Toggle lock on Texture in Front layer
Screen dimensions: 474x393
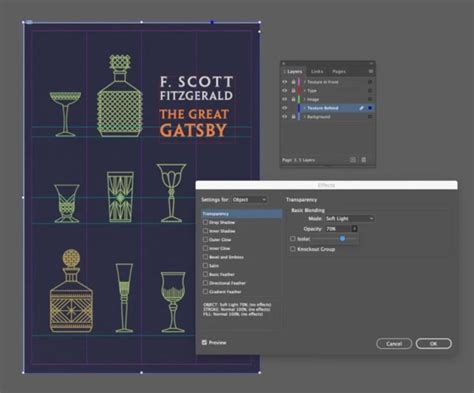point(293,82)
